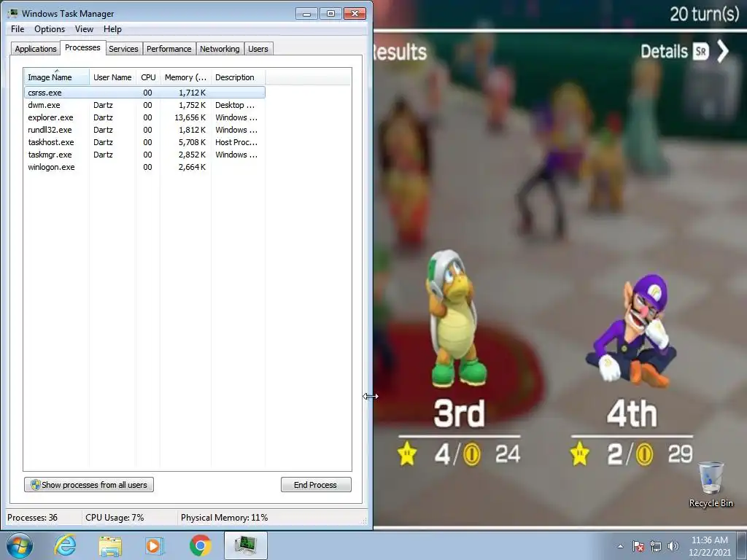Click the Show desktop strip in taskbar
The height and width of the screenshot is (560, 747).
pos(743,546)
